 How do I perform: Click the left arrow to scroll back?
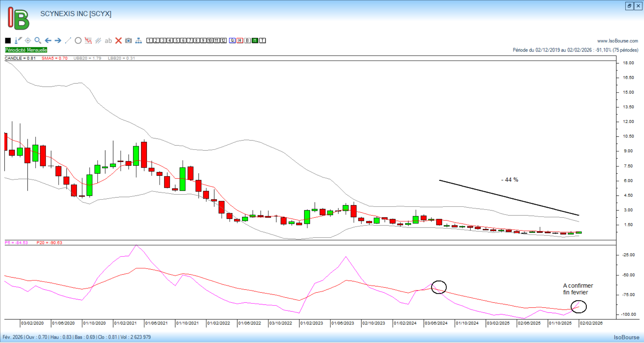point(48,41)
